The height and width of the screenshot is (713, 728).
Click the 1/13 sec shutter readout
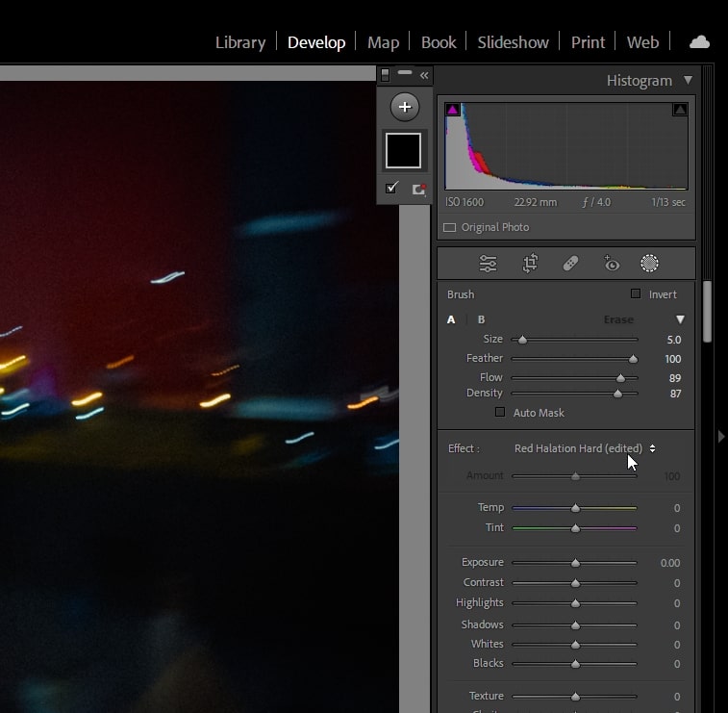(x=668, y=202)
